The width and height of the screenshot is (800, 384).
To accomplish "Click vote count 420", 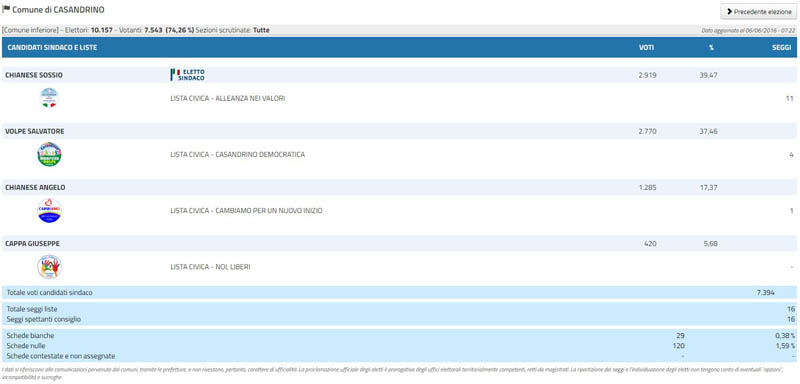I will click(650, 243).
